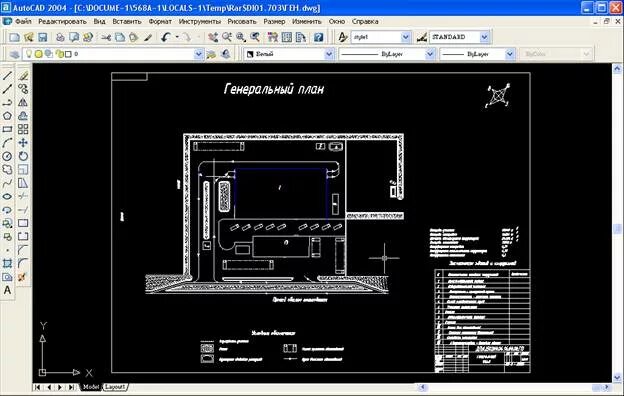Select the Erase modify tool
The height and width of the screenshot is (396, 624).
pos(23,76)
